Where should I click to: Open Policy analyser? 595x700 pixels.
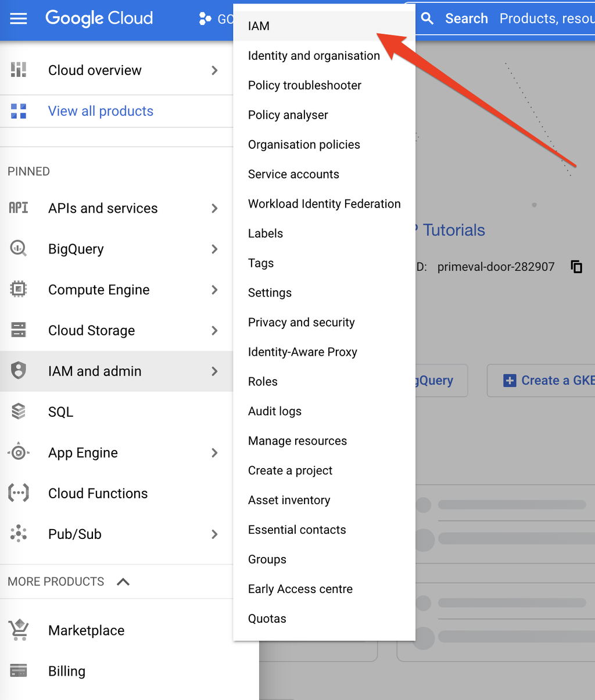point(324,115)
